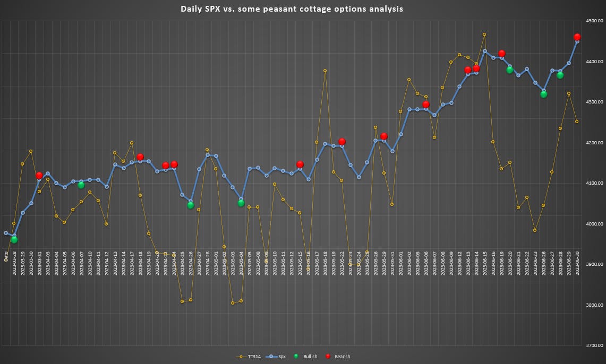Click the 2023-05-01 x-axis date label

pyautogui.click(x=216, y=263)
